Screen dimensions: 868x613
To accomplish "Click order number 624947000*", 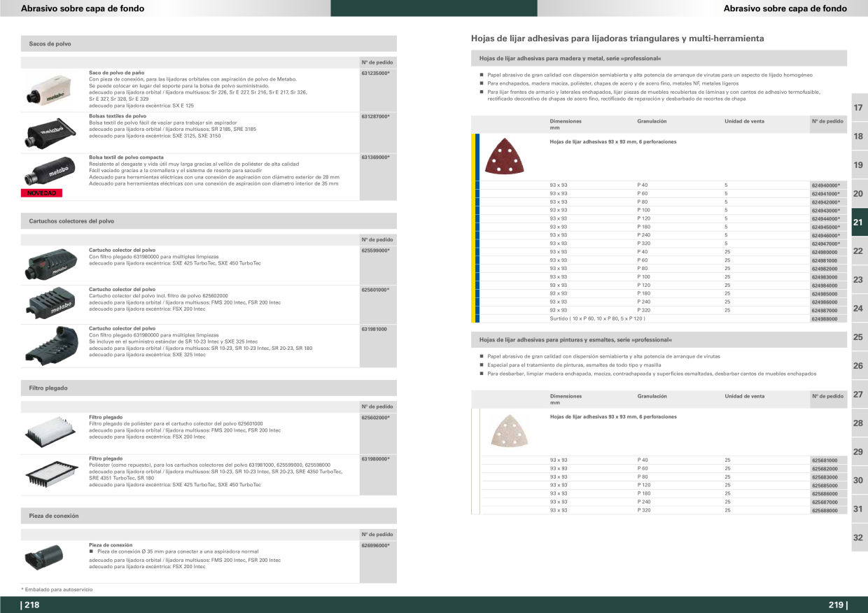I will (x=825, y=244).
